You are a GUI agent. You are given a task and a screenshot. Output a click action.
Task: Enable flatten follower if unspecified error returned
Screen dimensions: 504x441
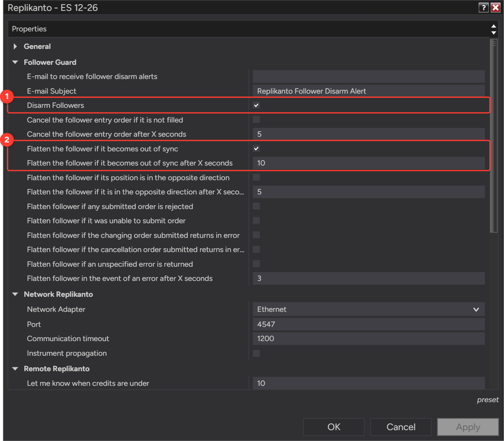pos(256,264)
